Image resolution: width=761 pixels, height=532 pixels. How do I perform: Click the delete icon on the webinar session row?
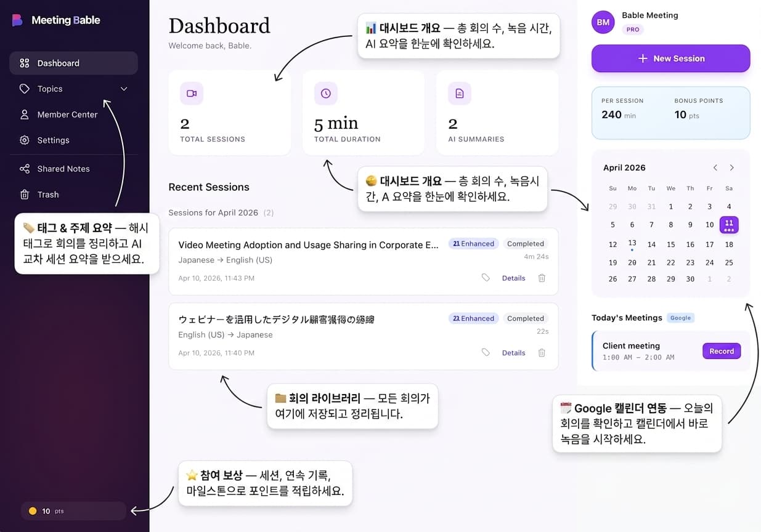coord(541,352)
